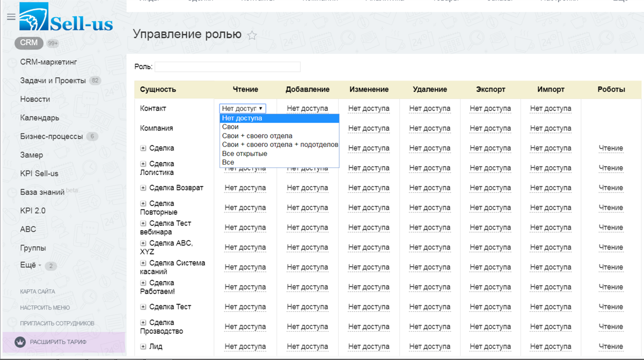
Task: Click Контакт row Изменение 'Нет доступа'
Action: click(369, 108)
